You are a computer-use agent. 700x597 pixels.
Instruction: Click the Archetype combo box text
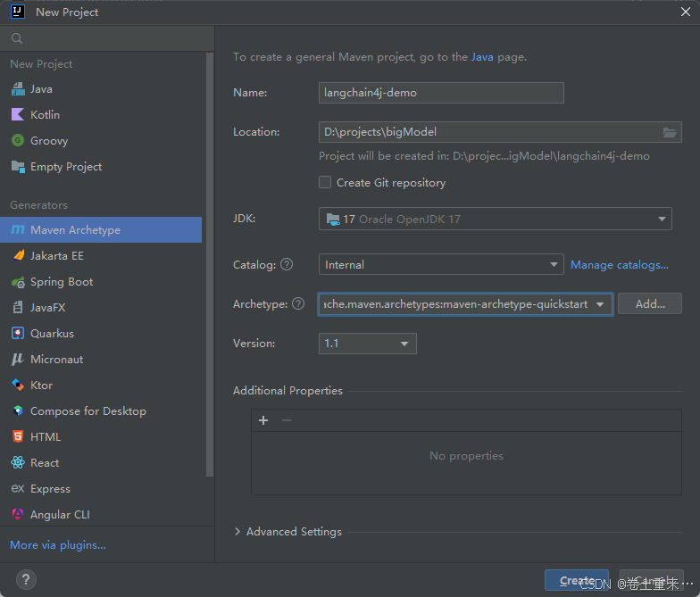455,304
